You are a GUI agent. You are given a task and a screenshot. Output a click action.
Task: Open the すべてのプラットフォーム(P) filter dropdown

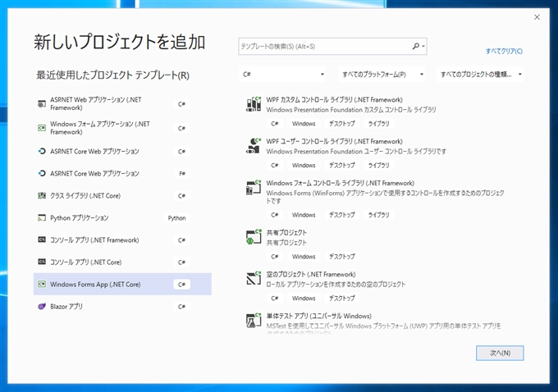tap(381, 75)
